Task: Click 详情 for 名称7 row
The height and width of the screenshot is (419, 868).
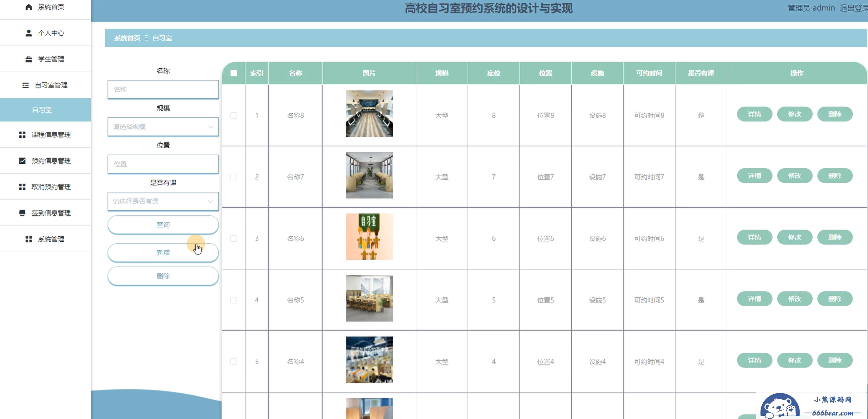Action: (755, 176)
